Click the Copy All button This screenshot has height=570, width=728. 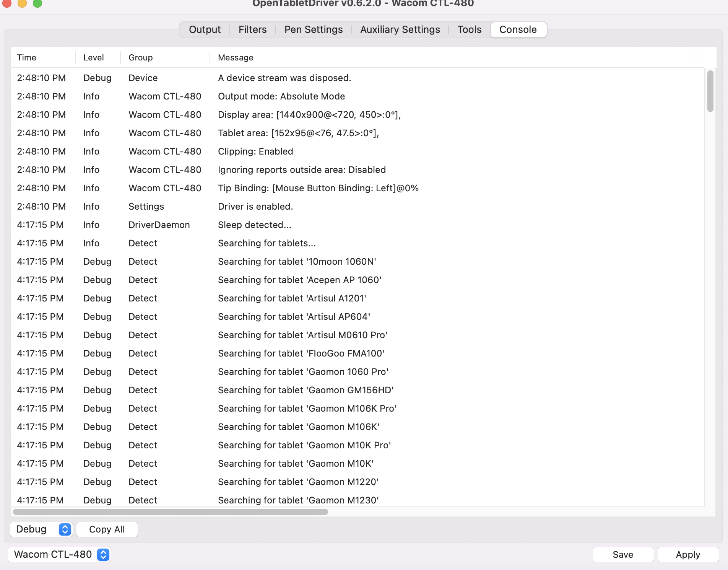(x=107, y=529)
